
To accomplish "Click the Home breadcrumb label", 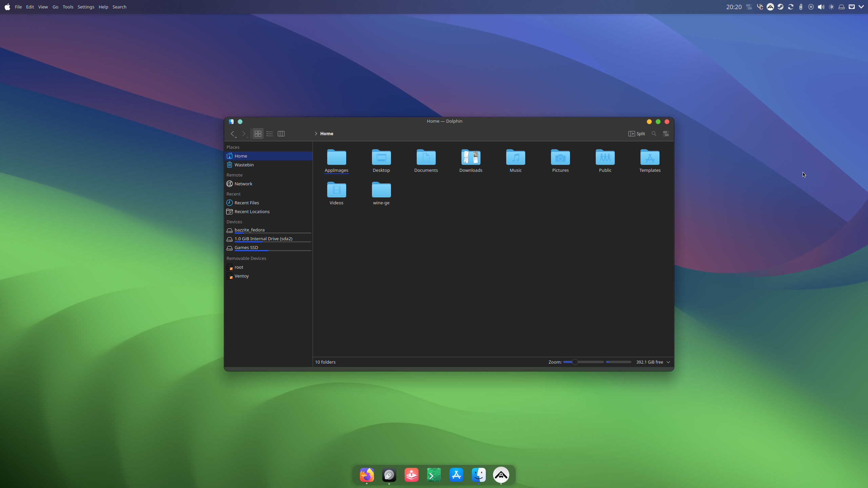I will point(327,134).
